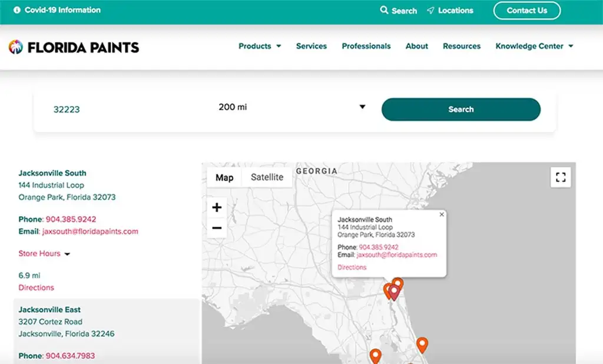Screen dimensions: 603x364
Task: Zoom in on the map
Action: (217, 207)
